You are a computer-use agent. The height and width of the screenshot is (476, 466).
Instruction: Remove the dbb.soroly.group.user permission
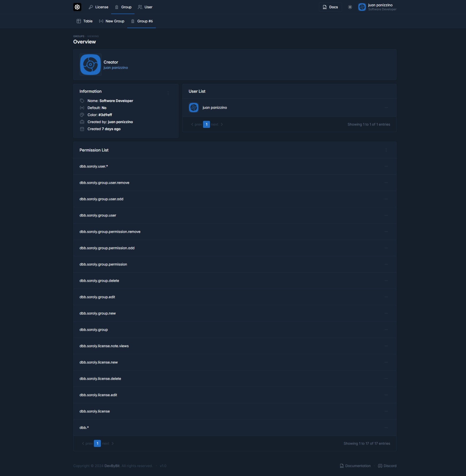click(x=386, y=215)
